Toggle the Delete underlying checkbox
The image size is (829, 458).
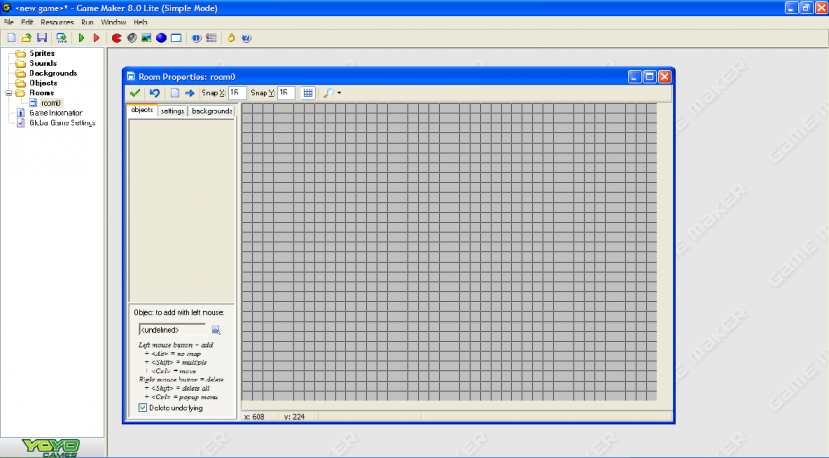tap(143, 408)
